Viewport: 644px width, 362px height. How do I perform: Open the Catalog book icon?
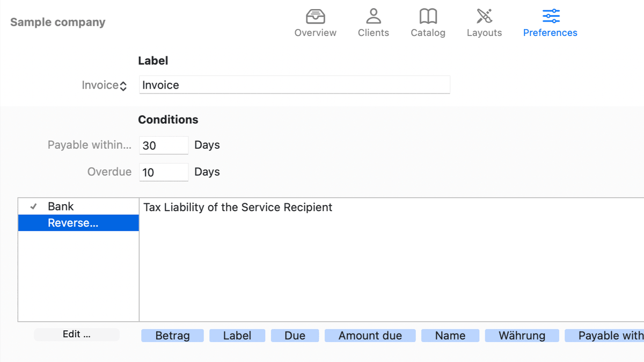click(428, 17)
